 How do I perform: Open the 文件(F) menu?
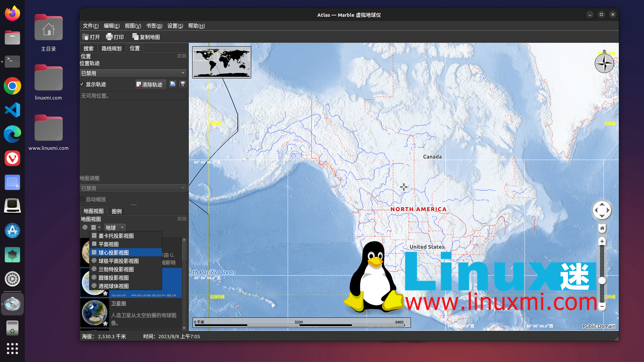pyautogui.click(x=91, y=26)
